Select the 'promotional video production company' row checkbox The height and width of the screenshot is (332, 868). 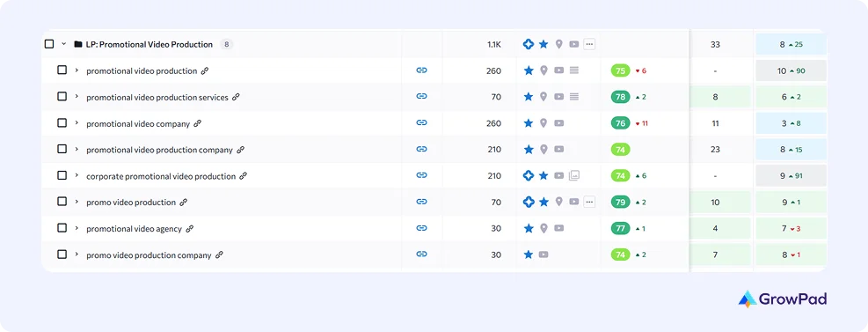[62, 149]
